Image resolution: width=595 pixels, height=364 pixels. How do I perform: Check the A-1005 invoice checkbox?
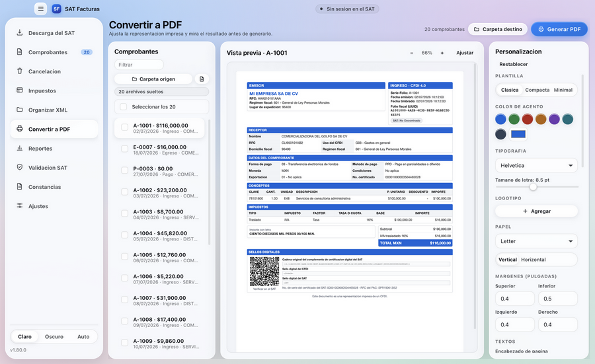[x=124, y=257]
